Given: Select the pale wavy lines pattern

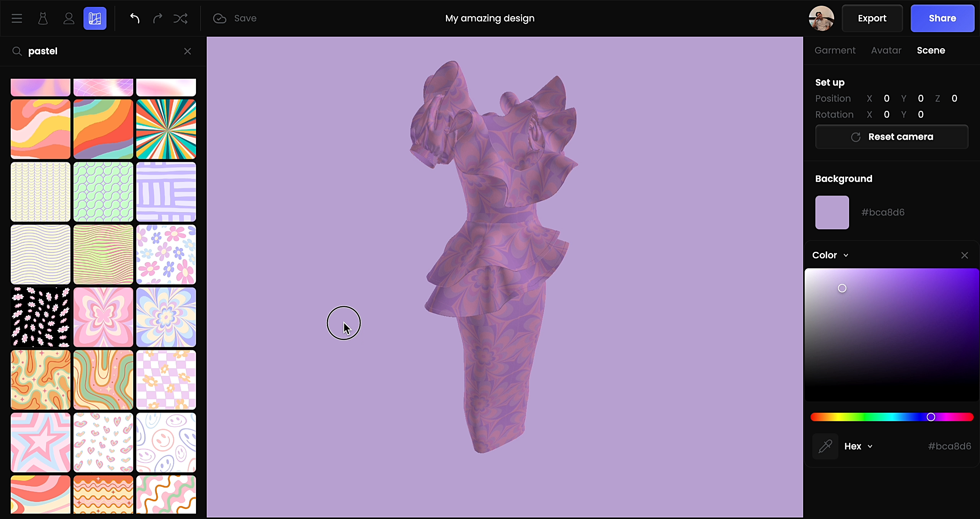Looking at the screenshot, I should click(41, 255).
